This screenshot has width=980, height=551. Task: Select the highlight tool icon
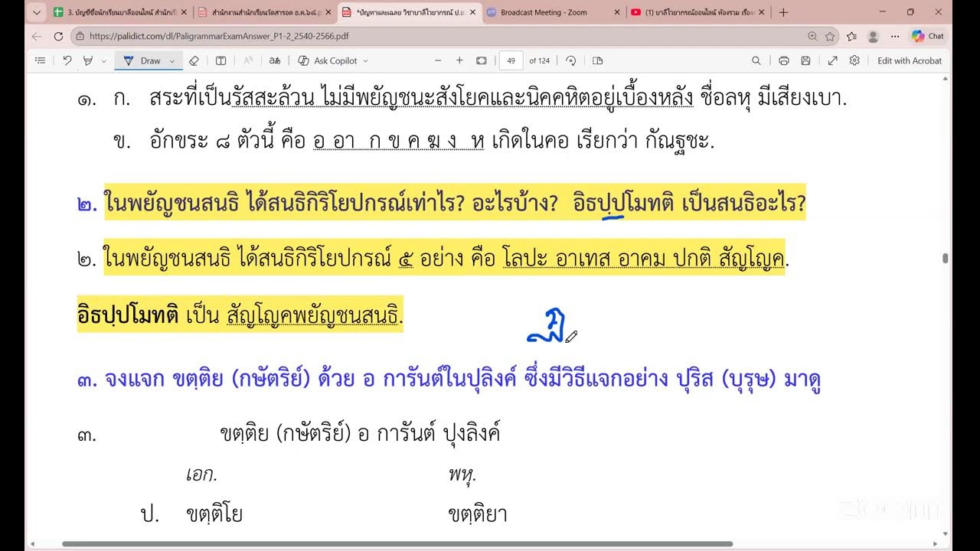(88, 60)
